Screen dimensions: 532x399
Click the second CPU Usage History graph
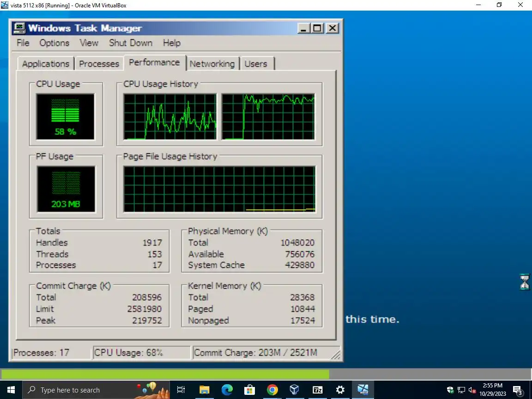tap(268, 116)
